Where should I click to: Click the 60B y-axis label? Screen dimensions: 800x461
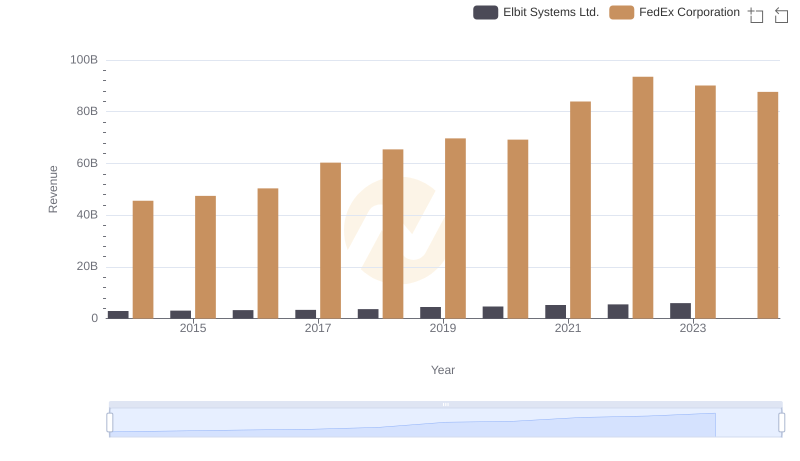pyautogui.click(x=87, y=163)
